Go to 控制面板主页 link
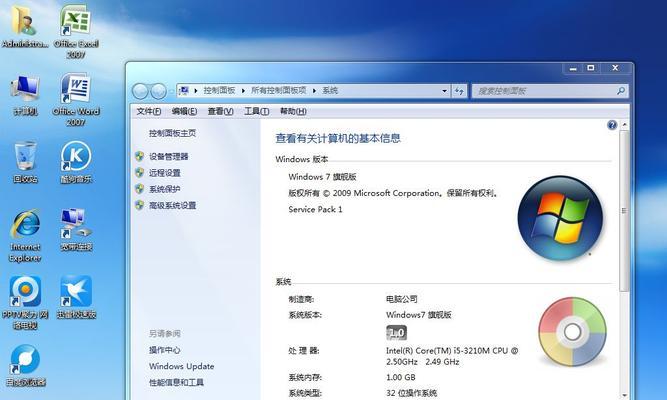 (x=172, y=133)
